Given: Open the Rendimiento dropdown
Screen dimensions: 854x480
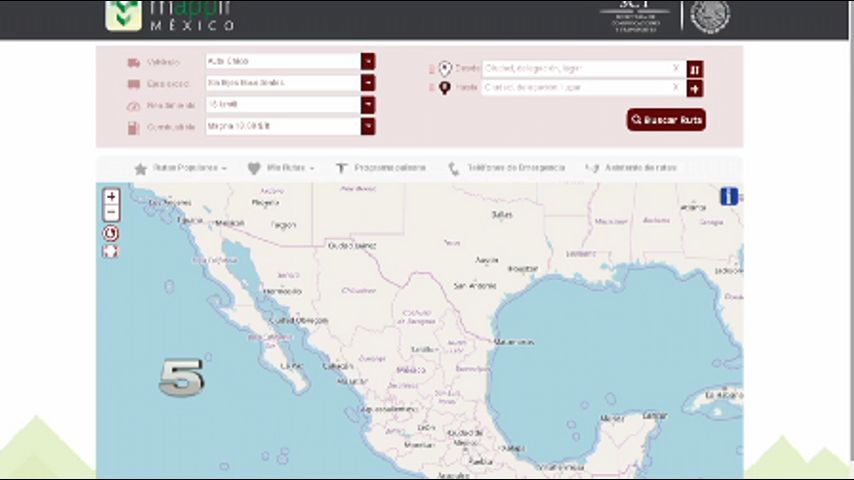Looking at the screenshot, I should pyautogui.click(x=368, y=105).
